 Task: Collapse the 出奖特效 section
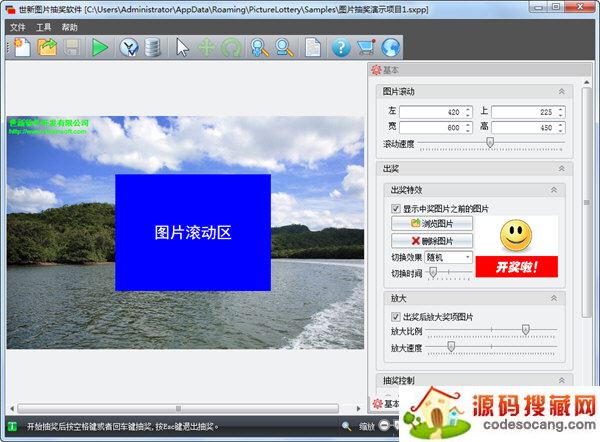[x=553, y=189]
